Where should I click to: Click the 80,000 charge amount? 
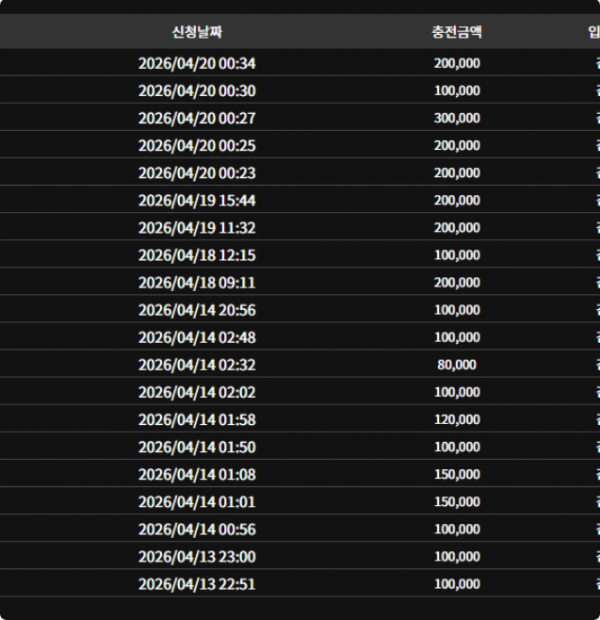tap(457, 365)
